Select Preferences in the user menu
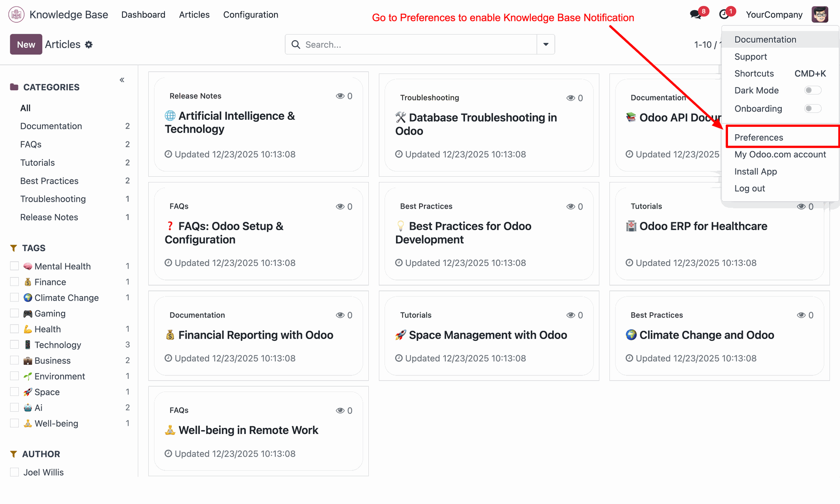Screen dimensions: 840x504 coord(759,137)
